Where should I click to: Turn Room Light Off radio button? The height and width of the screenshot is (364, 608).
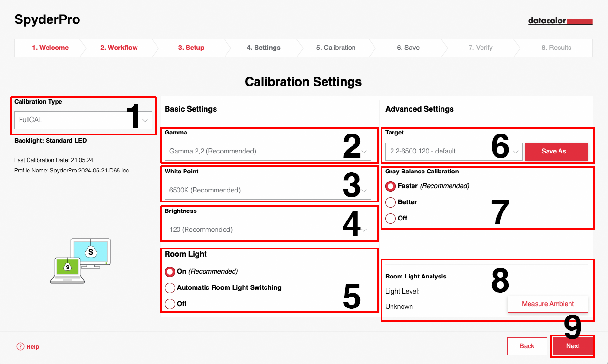point(170,304)
